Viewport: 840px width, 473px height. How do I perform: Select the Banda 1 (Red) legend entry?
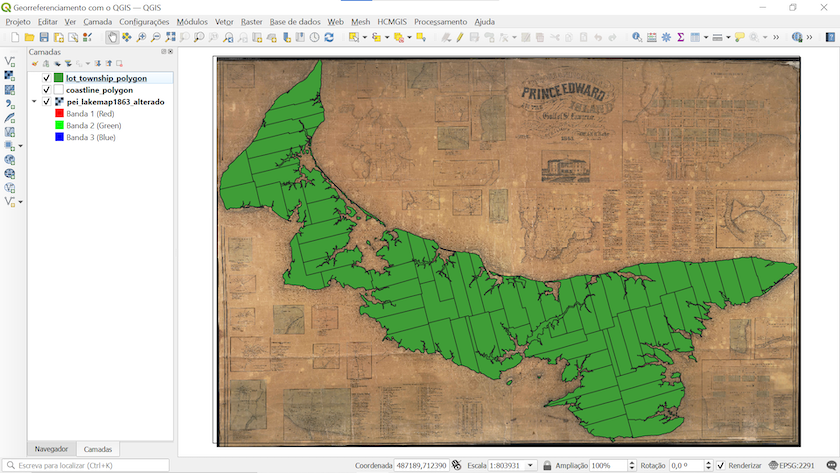pyautogui.click(x=90, y=114)
